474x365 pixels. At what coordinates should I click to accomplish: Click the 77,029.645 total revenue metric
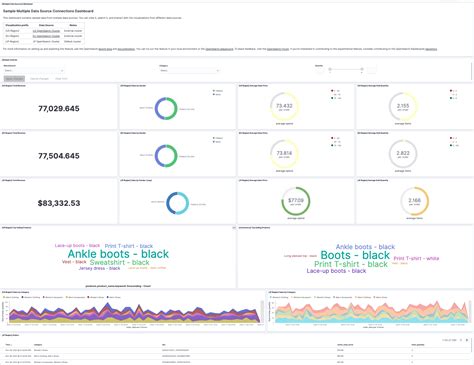point(59,109)
